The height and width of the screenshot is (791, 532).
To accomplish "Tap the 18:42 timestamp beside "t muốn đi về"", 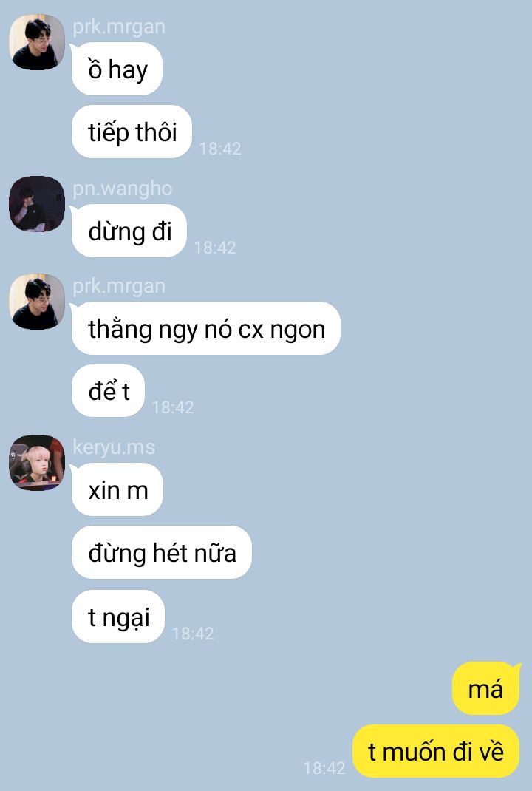I will pos(324,768).
